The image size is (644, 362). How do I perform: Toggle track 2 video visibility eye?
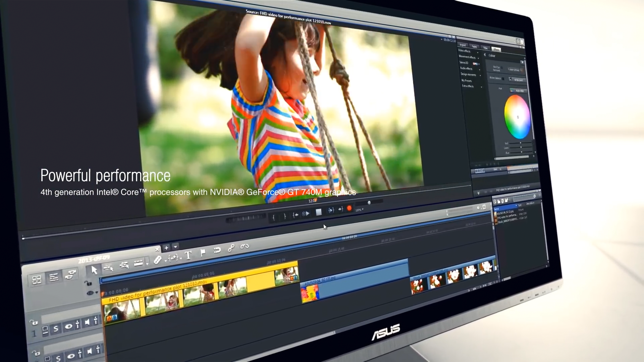[70, 356]
